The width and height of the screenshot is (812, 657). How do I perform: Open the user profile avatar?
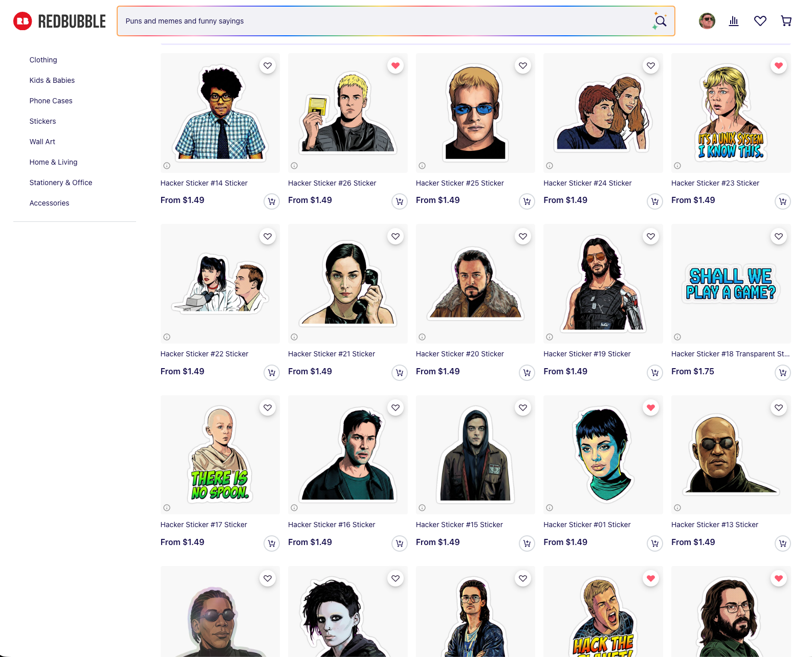[707, 21]
